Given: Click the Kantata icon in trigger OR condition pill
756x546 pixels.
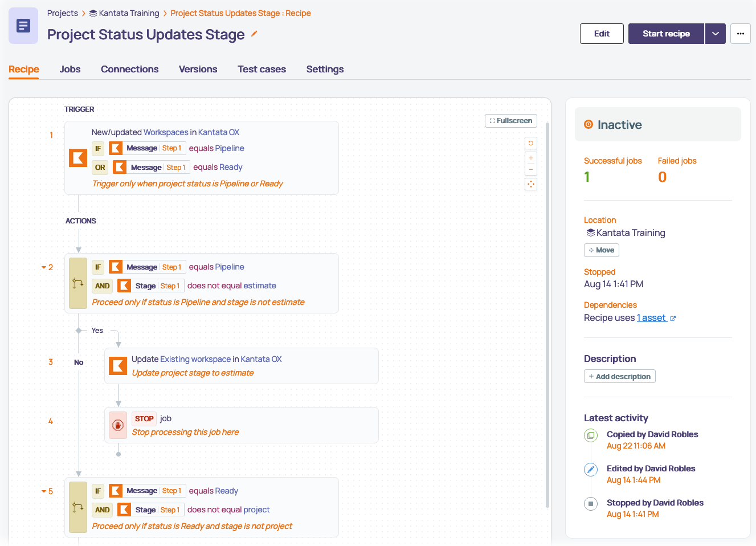Looking at the screenshot, I should [x=120, y=167].
